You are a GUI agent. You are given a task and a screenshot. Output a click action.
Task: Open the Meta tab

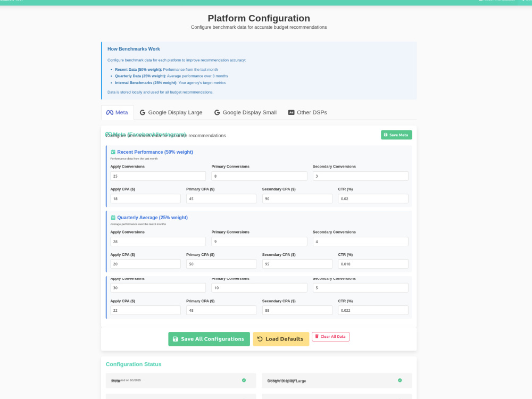point(118,113)
